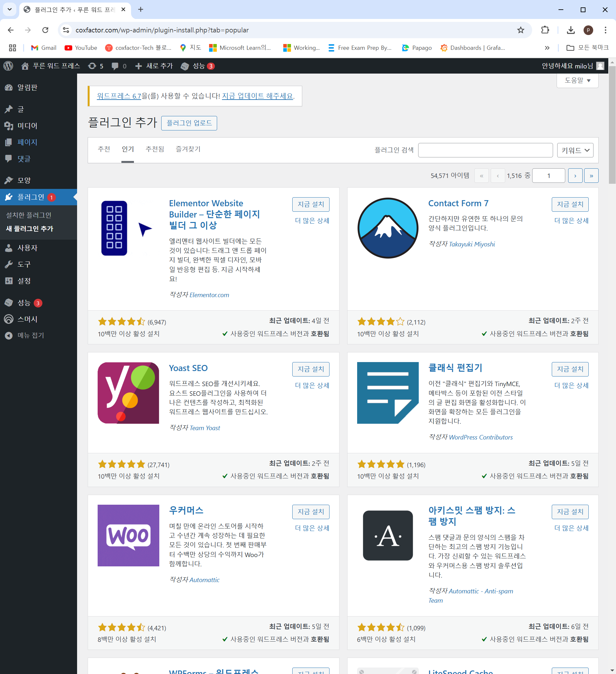Click the 플러그인 업로드 button
The image size is (616, 674).
point(189,123)
